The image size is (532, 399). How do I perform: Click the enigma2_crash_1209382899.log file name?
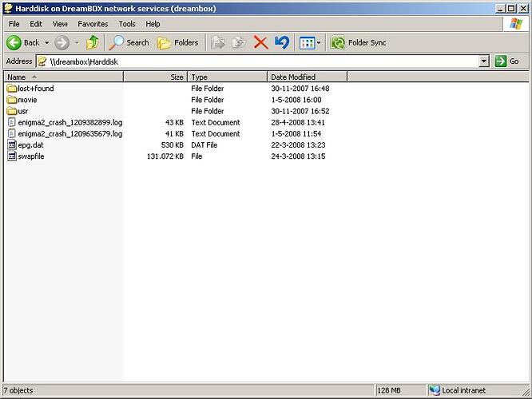click(x=70, y=122)
